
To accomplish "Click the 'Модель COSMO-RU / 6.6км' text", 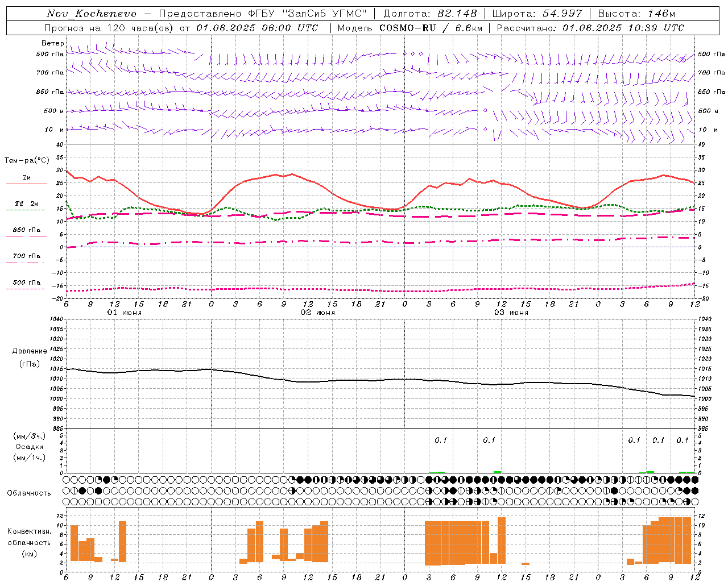I will [410, 28].
